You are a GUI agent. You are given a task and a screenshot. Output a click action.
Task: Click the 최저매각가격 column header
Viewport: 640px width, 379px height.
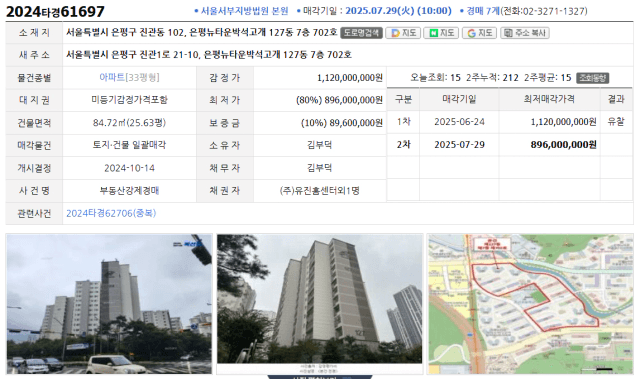pos(549,99)
